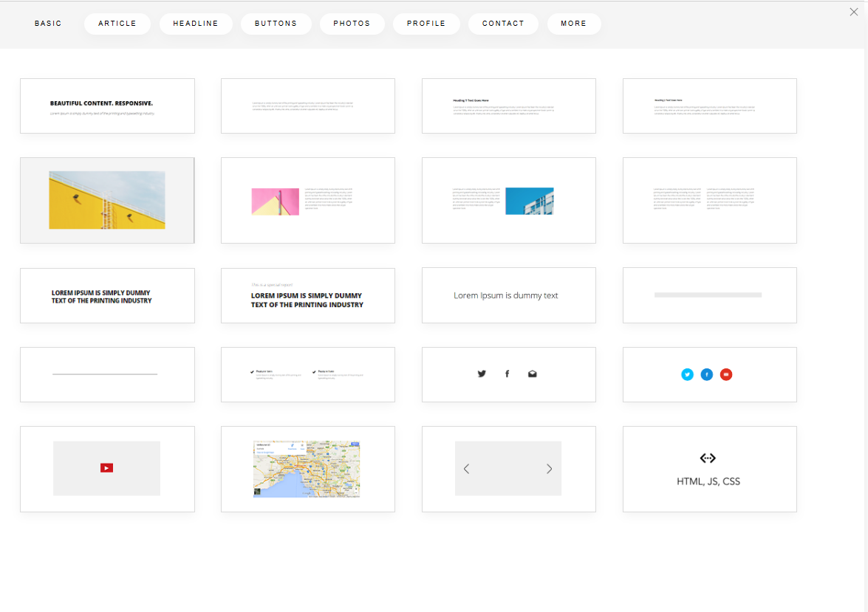Insert the Google map snippet
Screen dimensions: 868x612
pyautogui.click(x=307, y=469)
